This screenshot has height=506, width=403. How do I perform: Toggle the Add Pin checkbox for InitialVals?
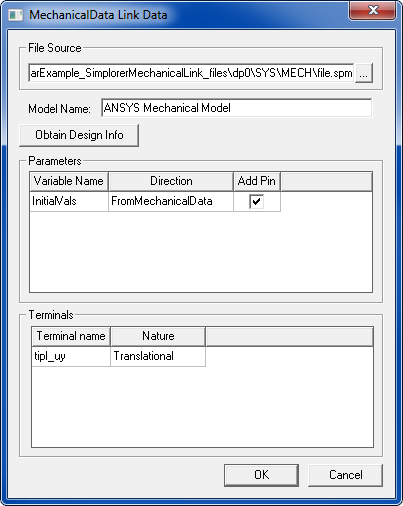coord(256,202)
